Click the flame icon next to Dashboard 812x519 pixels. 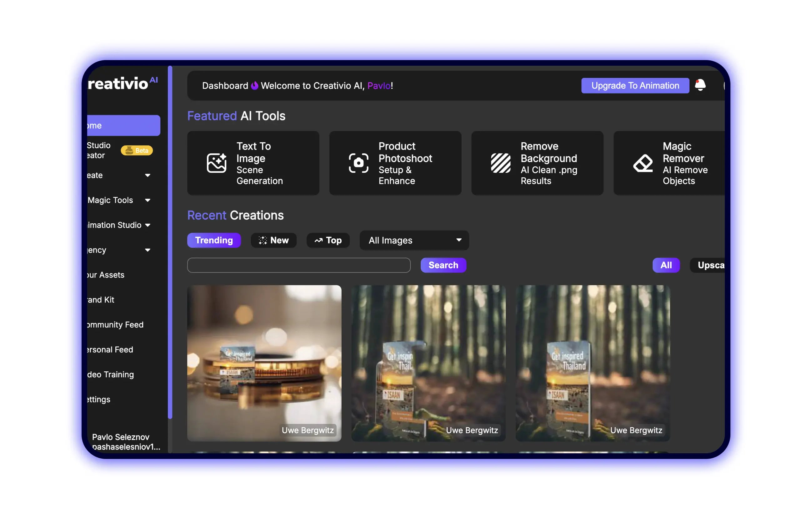pyautogui.click(x=255, y=86)
